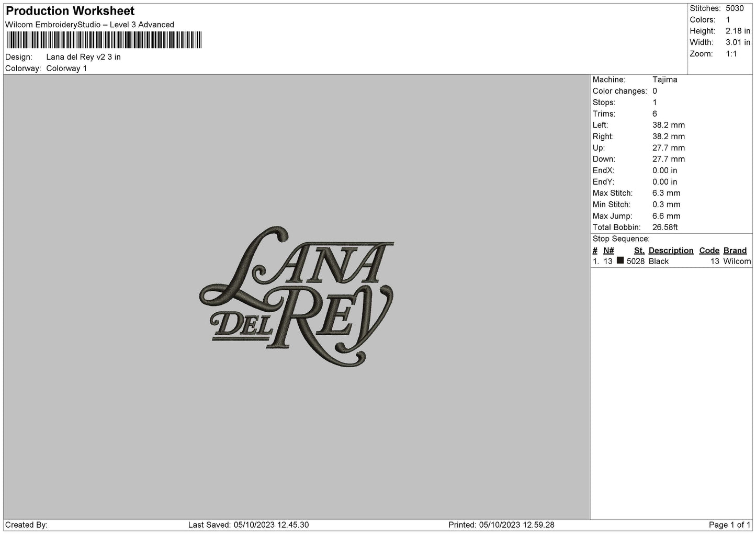The width and height of the screenshot is (756, 534).
Task: Select the Min Stitch value 0.3 mm
Action: (666, 204)
